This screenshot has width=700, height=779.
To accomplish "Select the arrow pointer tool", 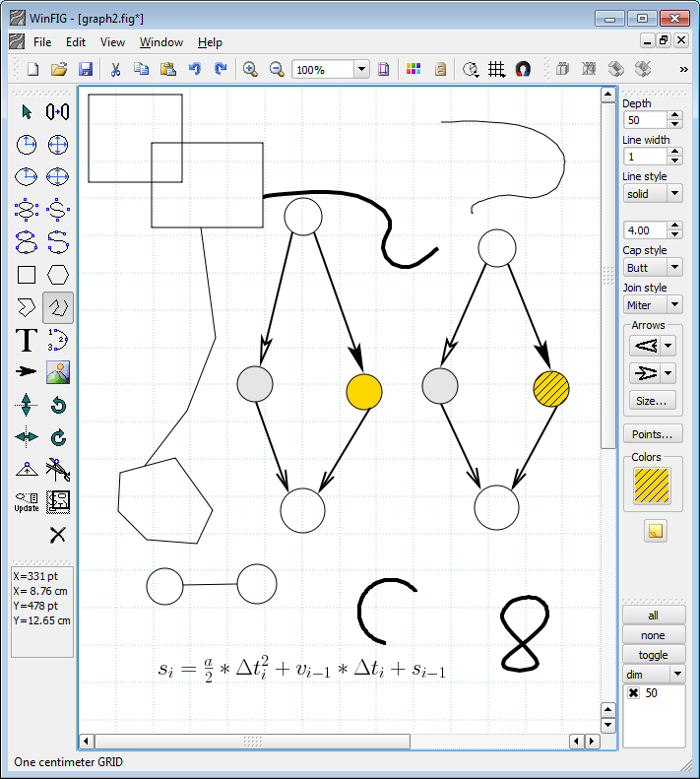I will click(x=27, y=112).
